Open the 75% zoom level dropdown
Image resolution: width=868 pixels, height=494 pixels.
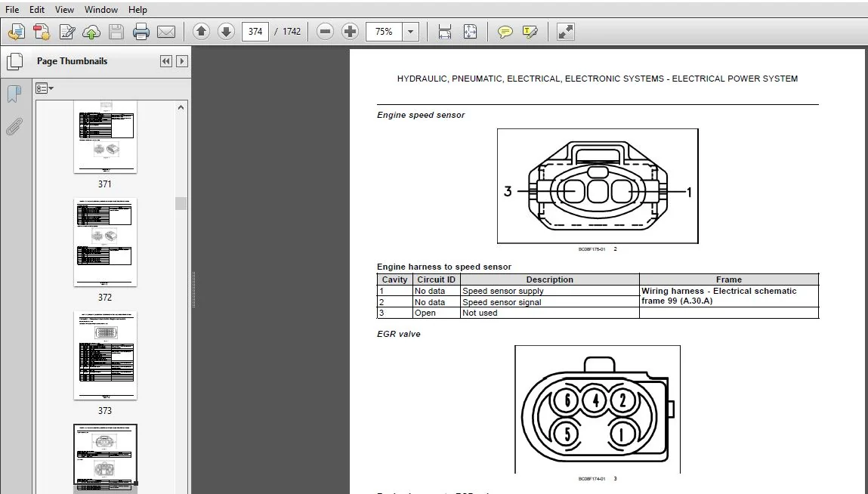(x=410, y=32)
